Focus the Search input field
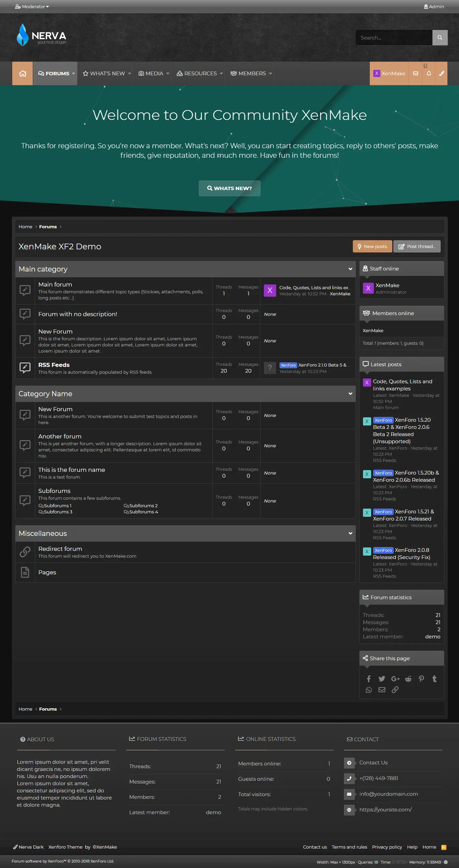Screen dimensions: 459x868 tap(394, 37)
